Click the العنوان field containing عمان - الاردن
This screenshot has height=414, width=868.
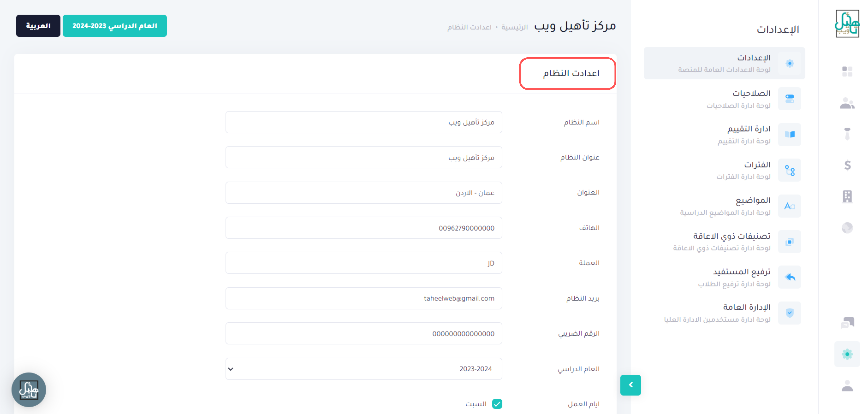364,193
